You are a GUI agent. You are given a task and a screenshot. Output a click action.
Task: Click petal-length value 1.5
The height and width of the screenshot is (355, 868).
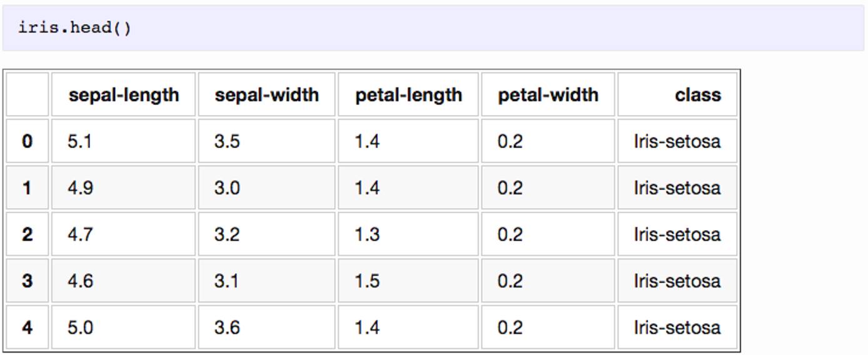point(367,281)
